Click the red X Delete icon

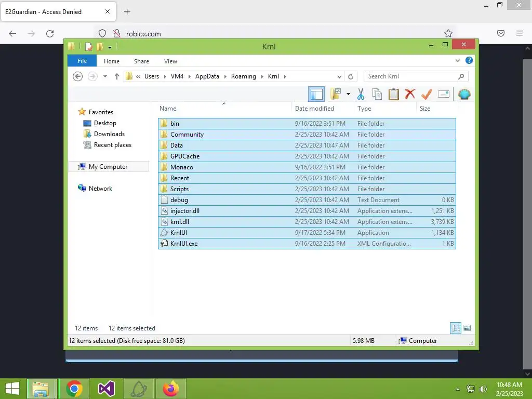[x=410, y=94]
